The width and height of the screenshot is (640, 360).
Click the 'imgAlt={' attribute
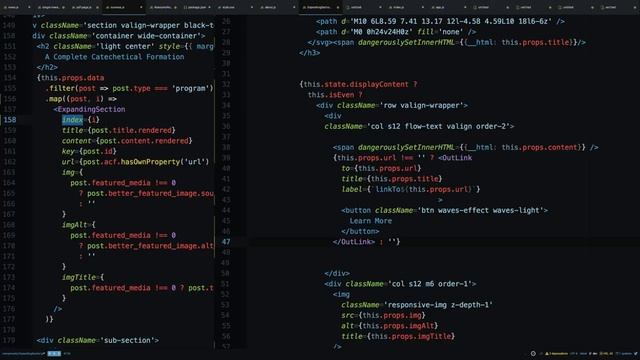(x=79, y=224)
